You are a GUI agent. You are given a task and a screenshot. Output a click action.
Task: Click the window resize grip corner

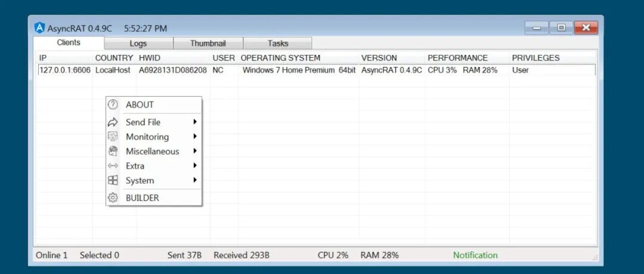(595, 257)
